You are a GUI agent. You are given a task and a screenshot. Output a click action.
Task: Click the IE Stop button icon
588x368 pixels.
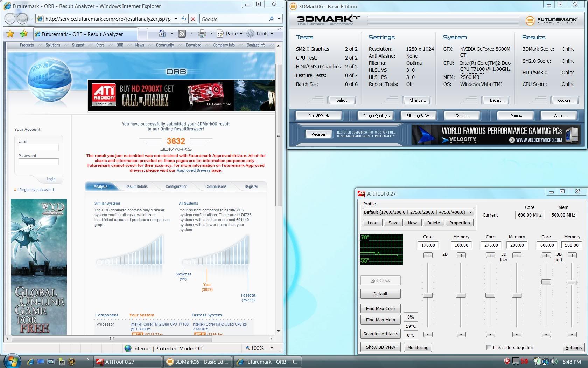click(x=194, y=19)
